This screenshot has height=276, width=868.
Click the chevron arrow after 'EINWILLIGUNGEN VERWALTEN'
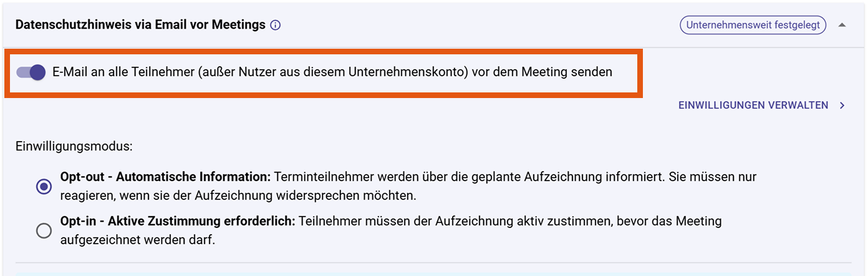point(842,106)
